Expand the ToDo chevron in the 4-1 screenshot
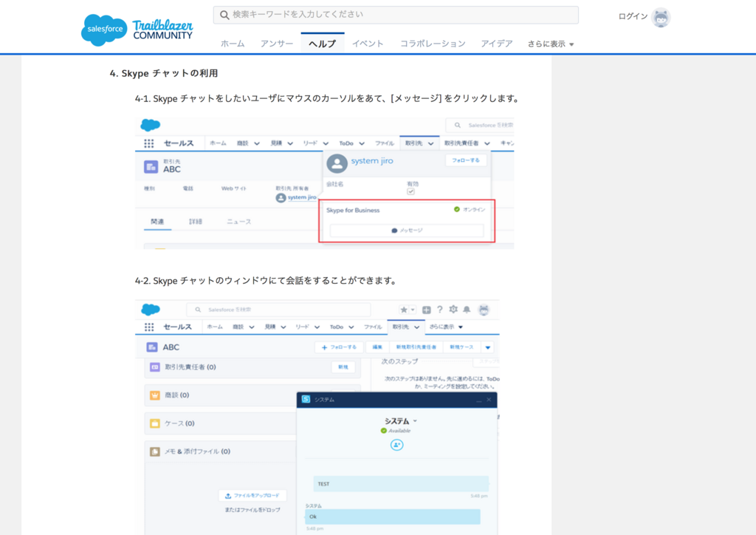The height and width of the screenshot is (535, 756). click(x=362, y=143)
